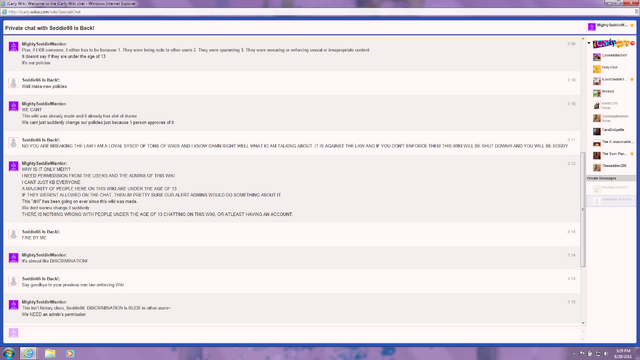This screenshot has height=360, width=640.
Task: Click the avatar beside the message input
Action: pyautogui.click(x=13, y=333)
